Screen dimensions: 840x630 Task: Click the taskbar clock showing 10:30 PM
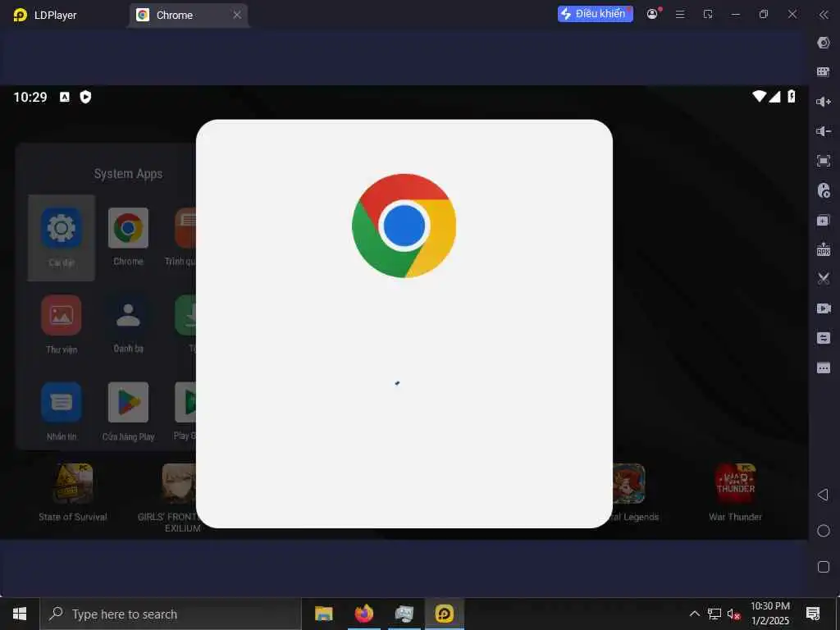[x=769, y=614]
